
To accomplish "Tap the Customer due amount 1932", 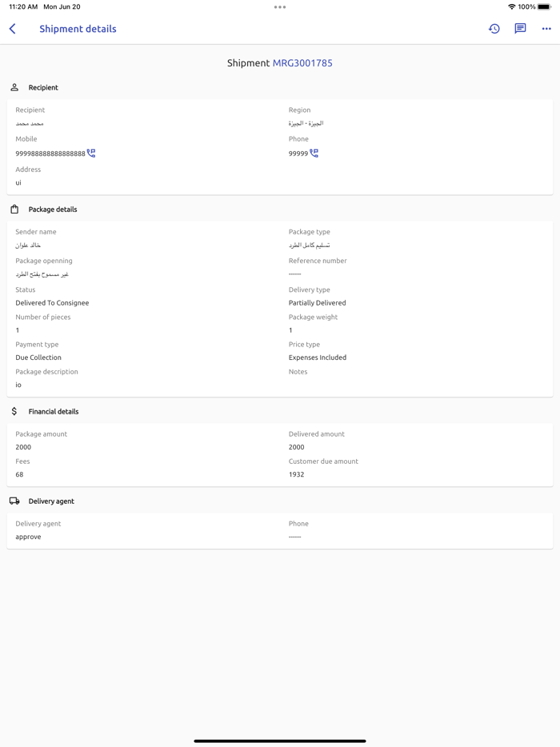I will [x=297, y=474].
